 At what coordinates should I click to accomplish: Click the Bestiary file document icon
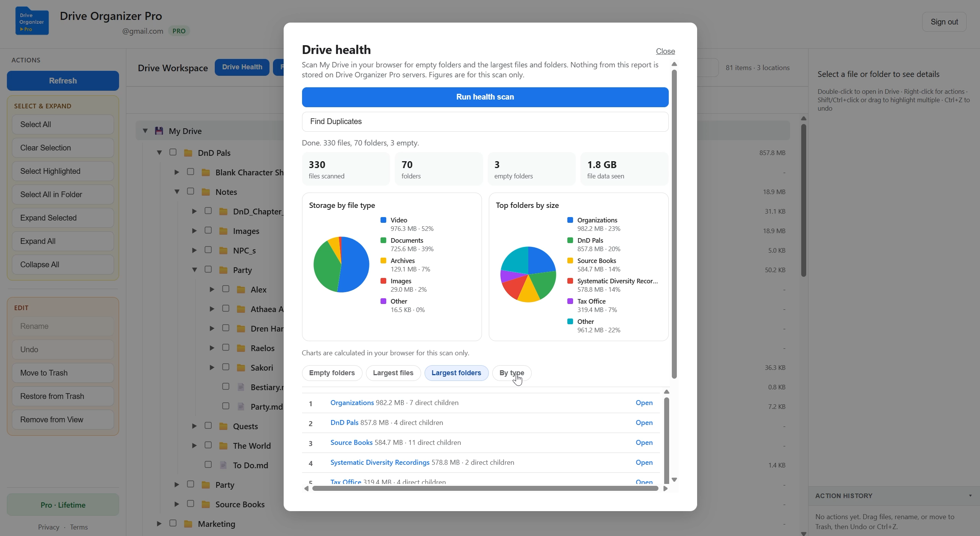coord(241,387)
